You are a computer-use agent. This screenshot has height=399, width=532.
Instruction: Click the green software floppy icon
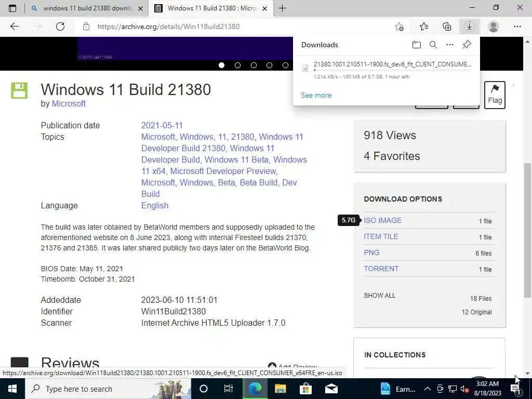(x=19, y=90)
